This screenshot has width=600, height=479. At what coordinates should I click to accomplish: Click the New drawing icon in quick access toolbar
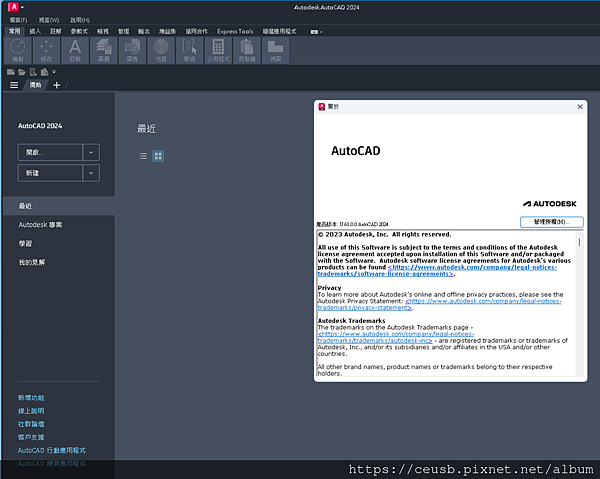[11, 72]
